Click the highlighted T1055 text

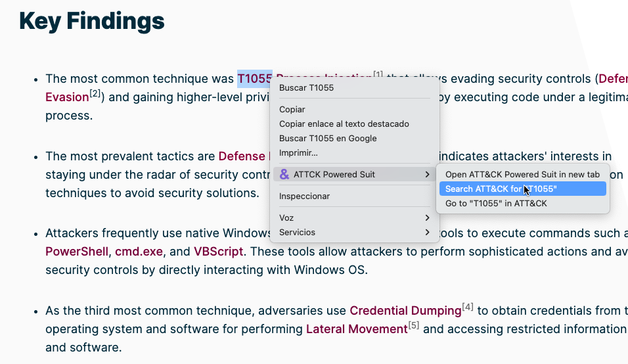[x=254, y=79]
